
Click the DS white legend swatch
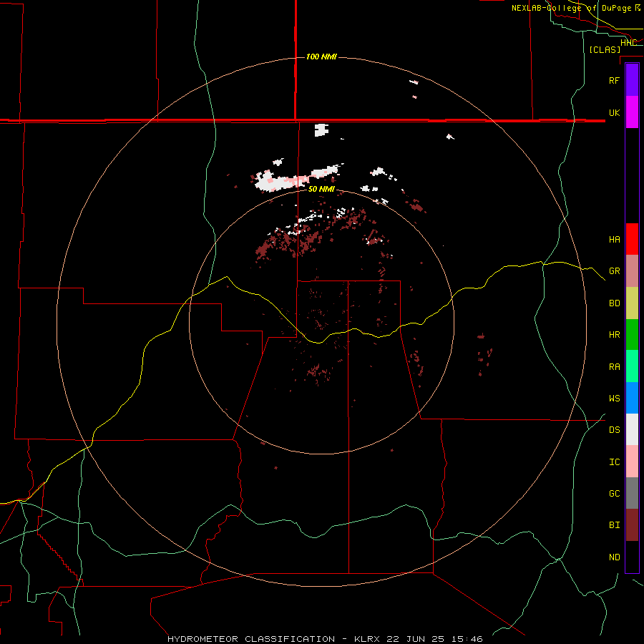tap(632, 429)
